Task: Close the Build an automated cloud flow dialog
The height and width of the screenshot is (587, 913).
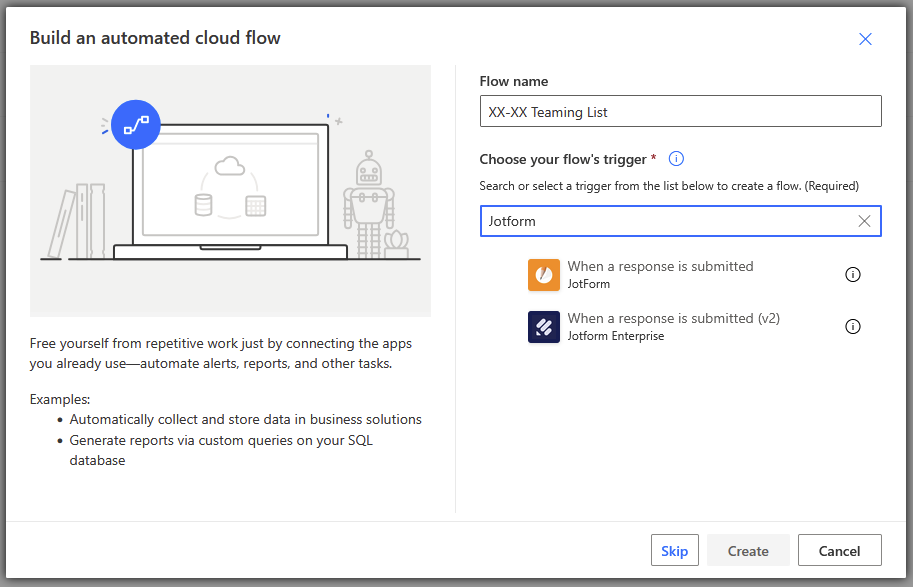Action: point(865,39)
